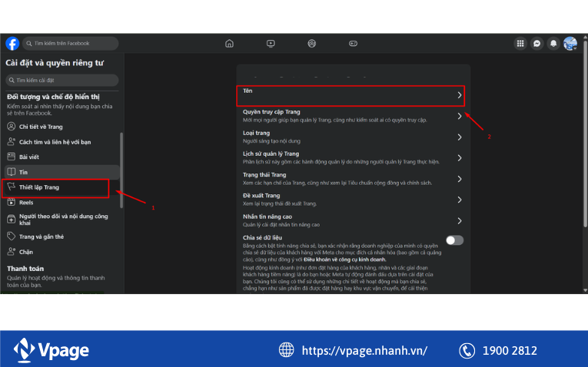Open the notifications bell icon
The height and width of the screenshot is (367, 588).
tap(553, 44)
